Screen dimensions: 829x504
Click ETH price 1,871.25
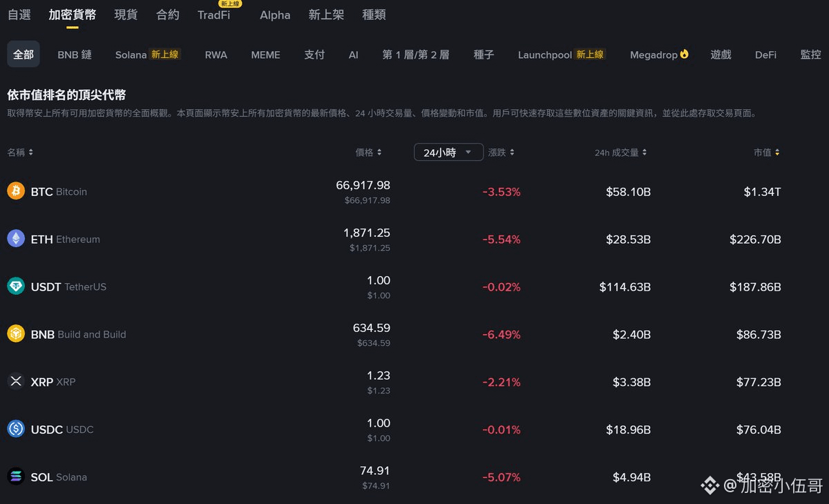click(367, 233)
